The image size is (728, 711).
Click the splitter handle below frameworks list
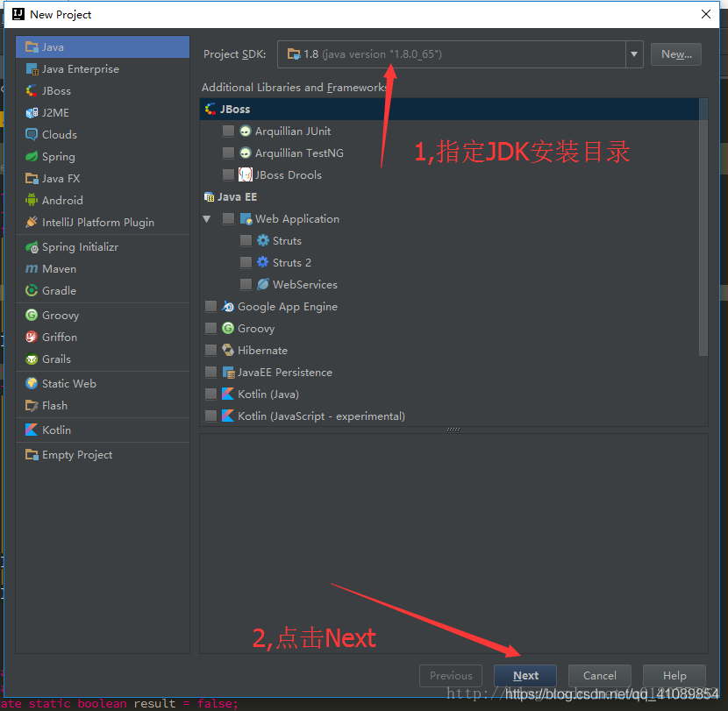453,430
